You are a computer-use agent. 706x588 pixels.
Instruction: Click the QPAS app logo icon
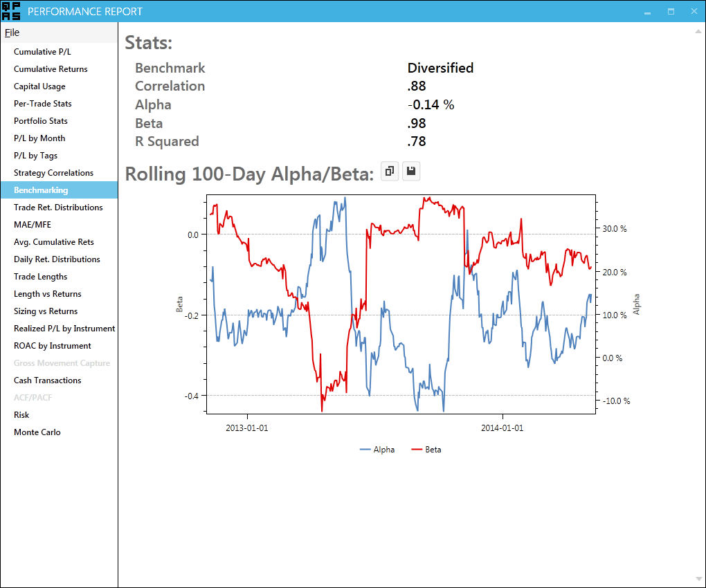[11, 11]
